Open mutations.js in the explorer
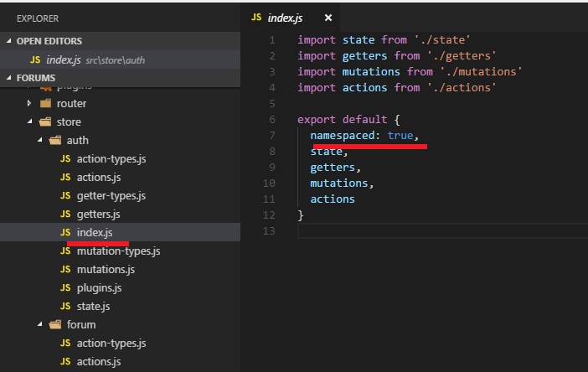 click(106, 269)
